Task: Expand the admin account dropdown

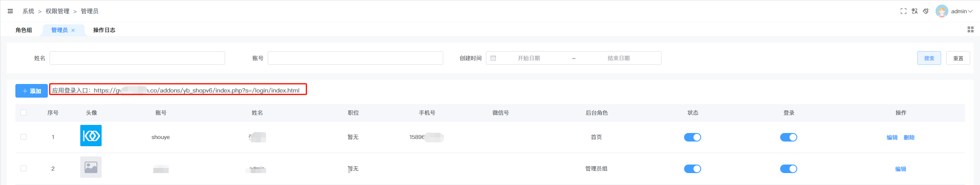Action: pos(962,11)
